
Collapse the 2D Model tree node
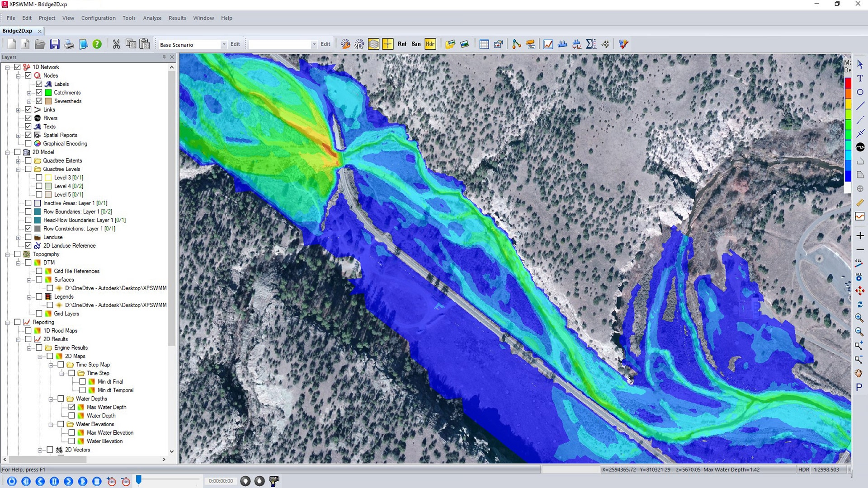coord(7,152)
